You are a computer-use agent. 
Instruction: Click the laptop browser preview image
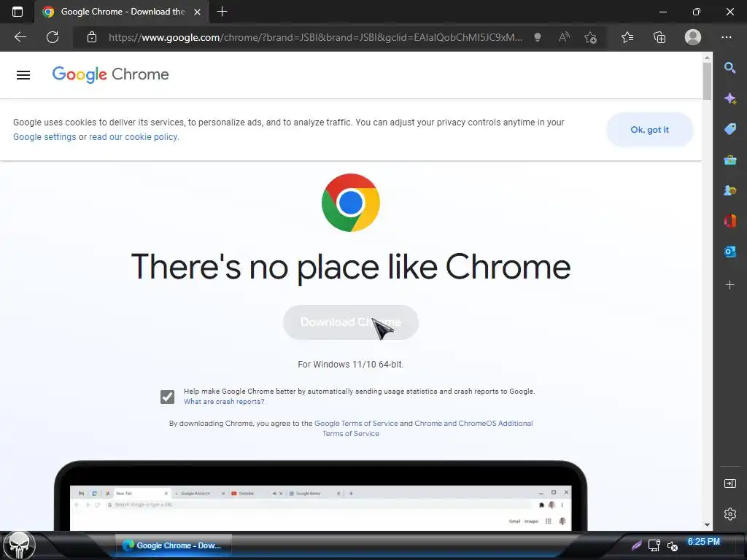tap(321, 495)
